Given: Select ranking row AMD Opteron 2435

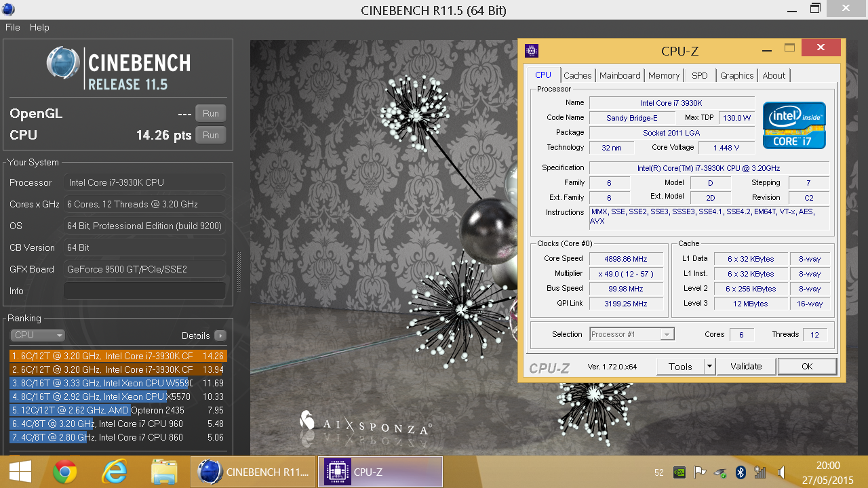Looking at the screenshot, I should [x=118, y=410].
